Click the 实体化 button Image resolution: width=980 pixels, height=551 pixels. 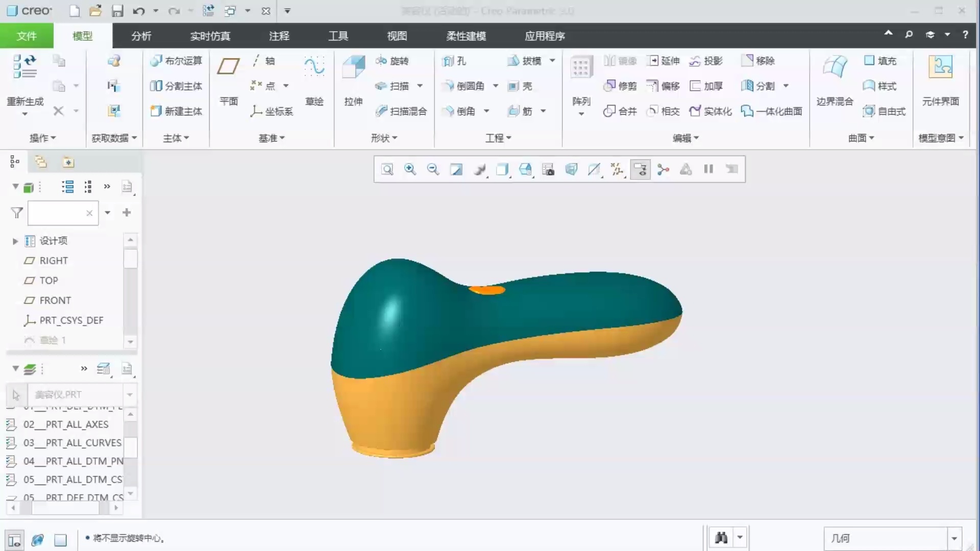tap(710, 111)
